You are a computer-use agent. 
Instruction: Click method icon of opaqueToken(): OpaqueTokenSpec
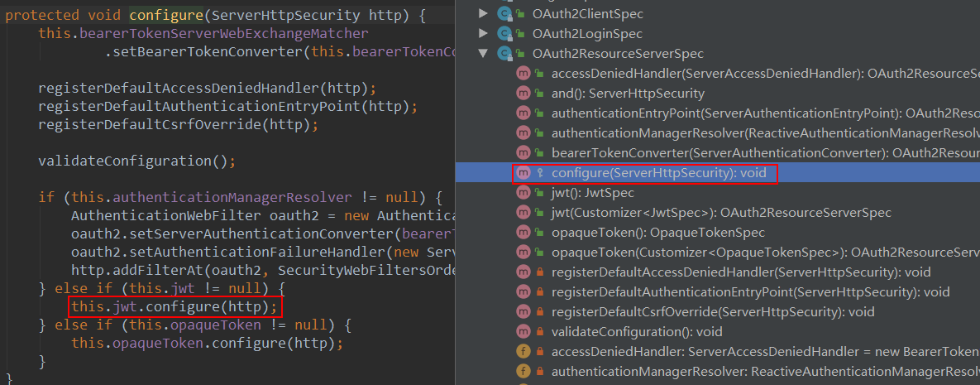tap(523, 233)
